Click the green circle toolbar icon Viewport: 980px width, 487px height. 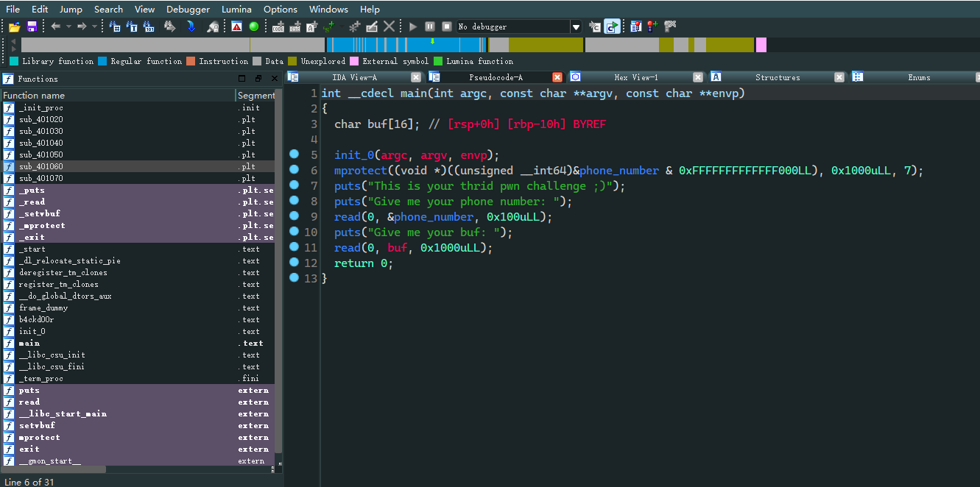pos(254,26)
